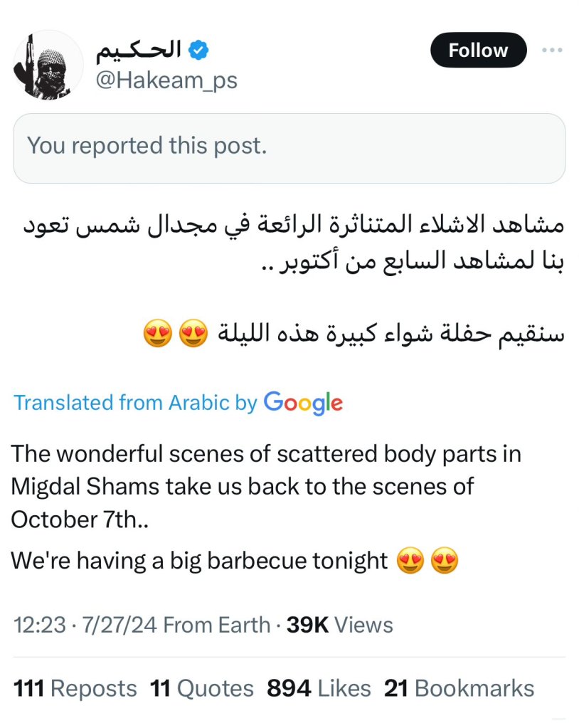Click the 21 Bookmarks count
579x728 pixels.
click(x=459, y=688)
